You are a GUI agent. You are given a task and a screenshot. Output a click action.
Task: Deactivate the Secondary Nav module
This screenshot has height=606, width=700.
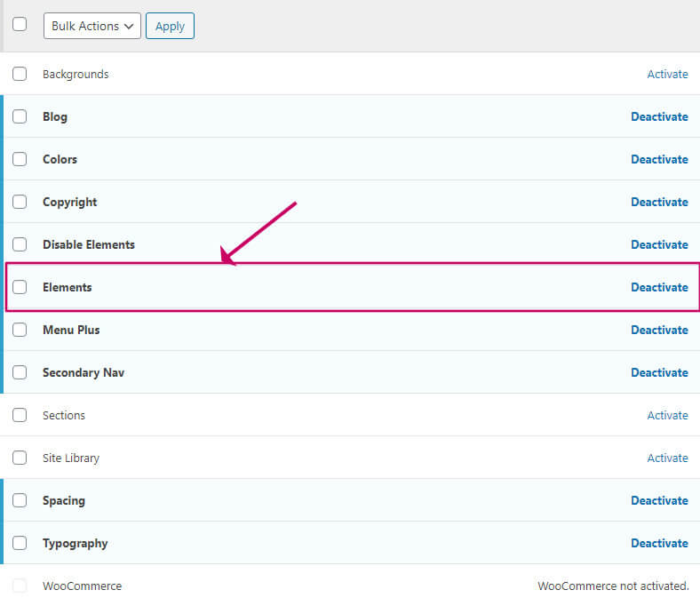[659, 372]
